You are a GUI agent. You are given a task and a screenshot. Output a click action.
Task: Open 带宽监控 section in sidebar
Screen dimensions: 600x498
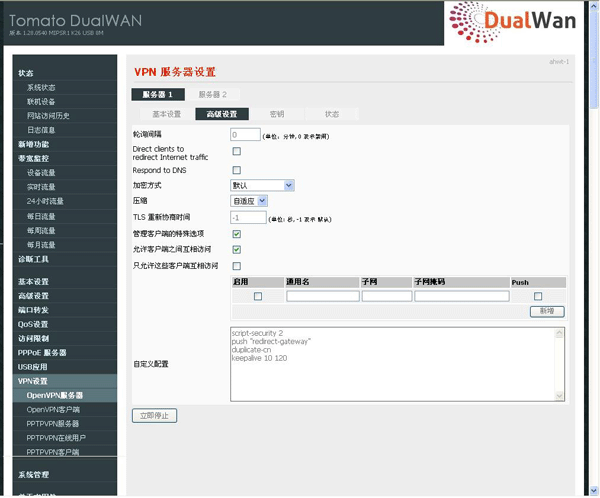click(34, 158)
